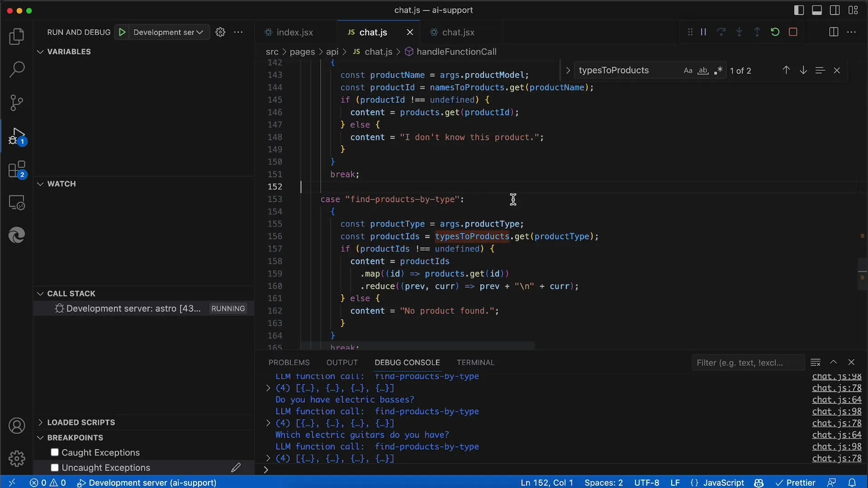Close the chat.js tab

[x=410, y=32]
